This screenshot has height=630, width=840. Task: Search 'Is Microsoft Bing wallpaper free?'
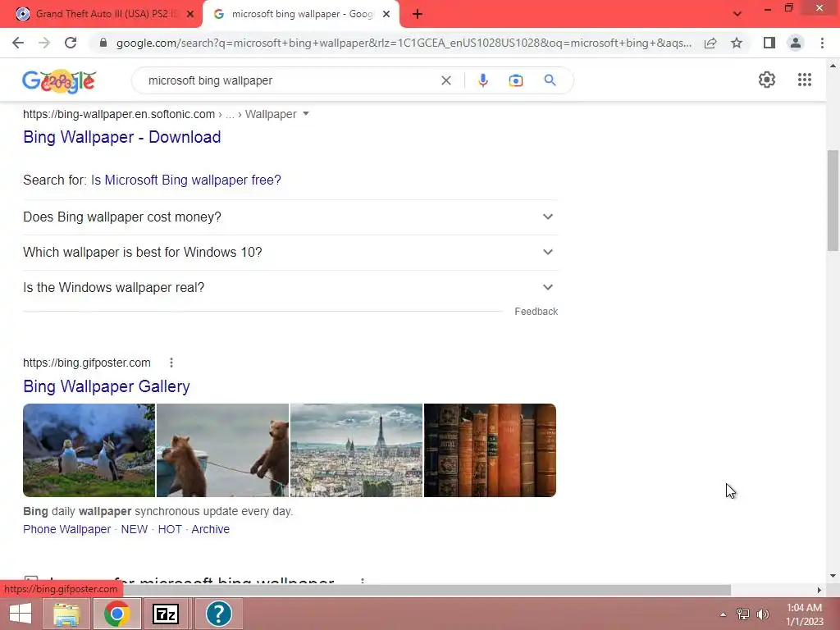[x=186, y=180]
